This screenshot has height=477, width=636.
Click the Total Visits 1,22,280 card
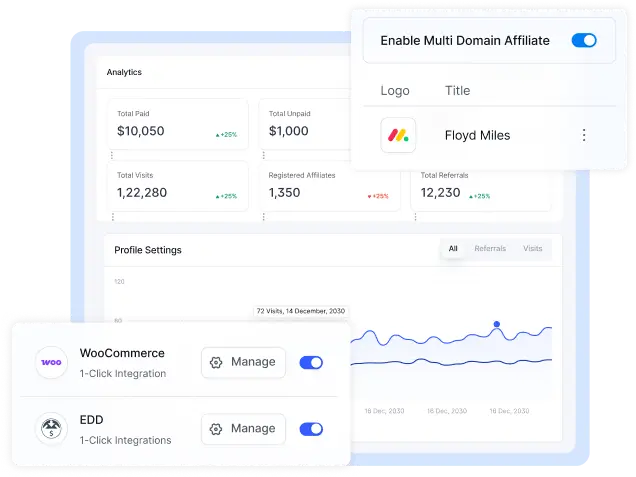178,186
